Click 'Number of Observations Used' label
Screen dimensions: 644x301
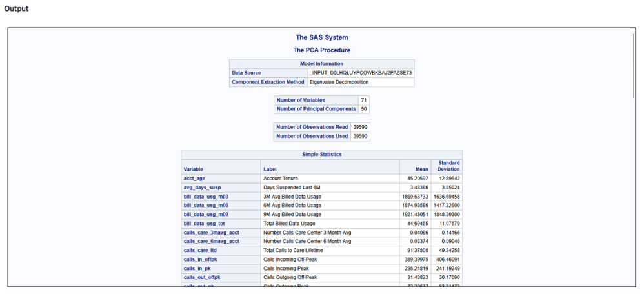coord(312,136)
